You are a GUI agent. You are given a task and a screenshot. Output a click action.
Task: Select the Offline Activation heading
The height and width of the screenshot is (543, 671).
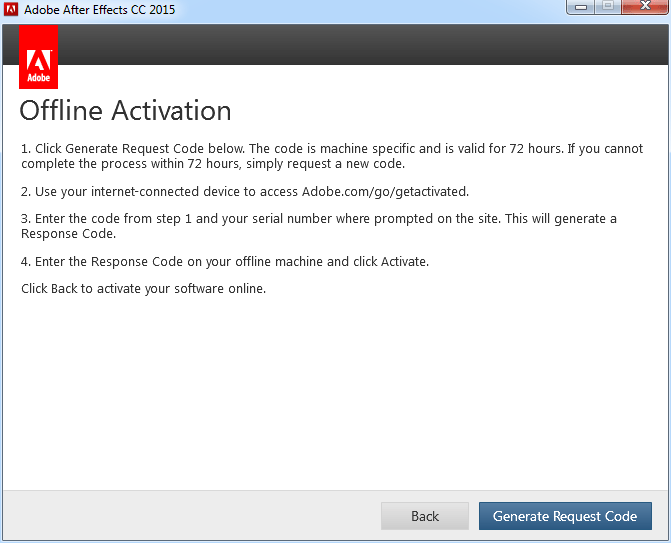pyautogui.click(x=125, y=111)
